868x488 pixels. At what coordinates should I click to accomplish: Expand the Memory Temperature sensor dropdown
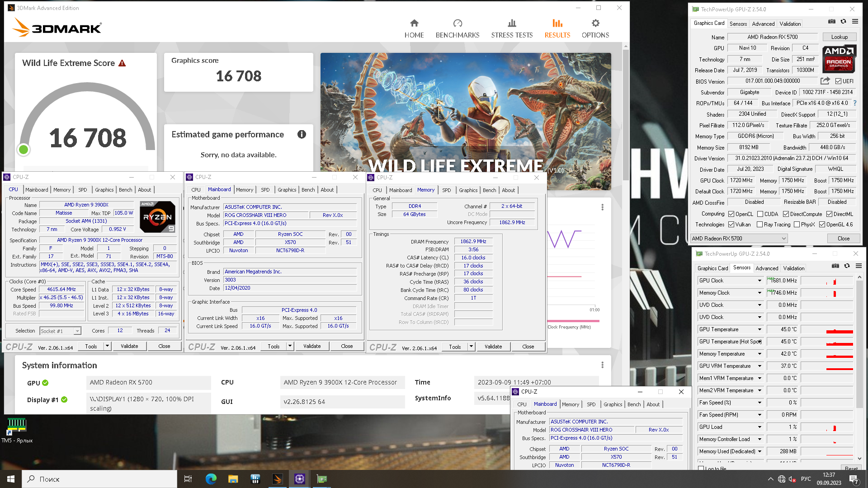tap(759, 354)
